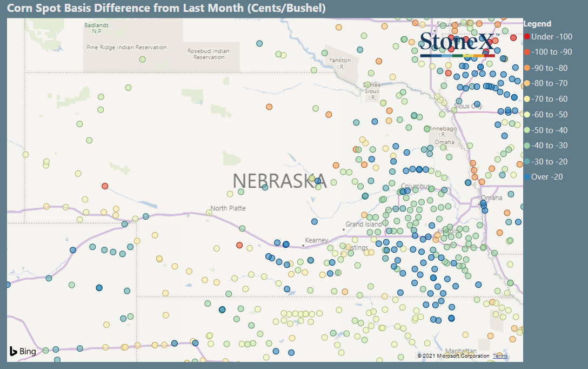The height and width of the screenshot is (369, 588).
Task: Click the '-60 to -50' legend entry
Action: pos(546,115)
